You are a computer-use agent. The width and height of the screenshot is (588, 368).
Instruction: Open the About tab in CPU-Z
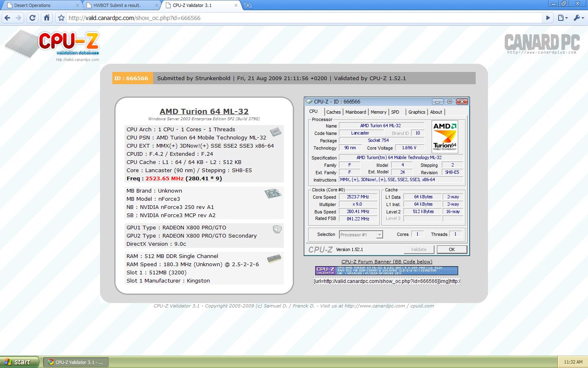coord(436,112)
